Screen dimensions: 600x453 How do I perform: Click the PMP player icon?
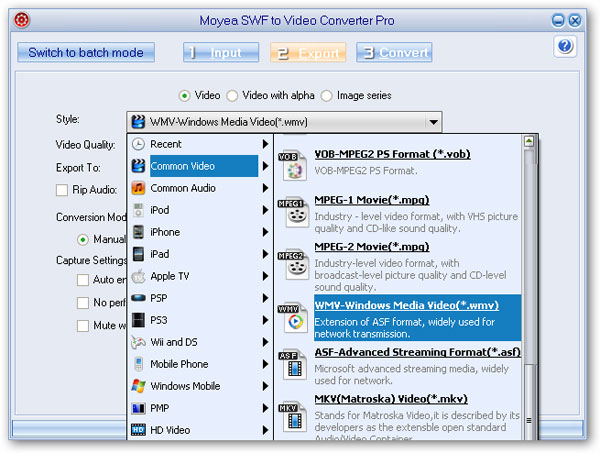point(138,408)
